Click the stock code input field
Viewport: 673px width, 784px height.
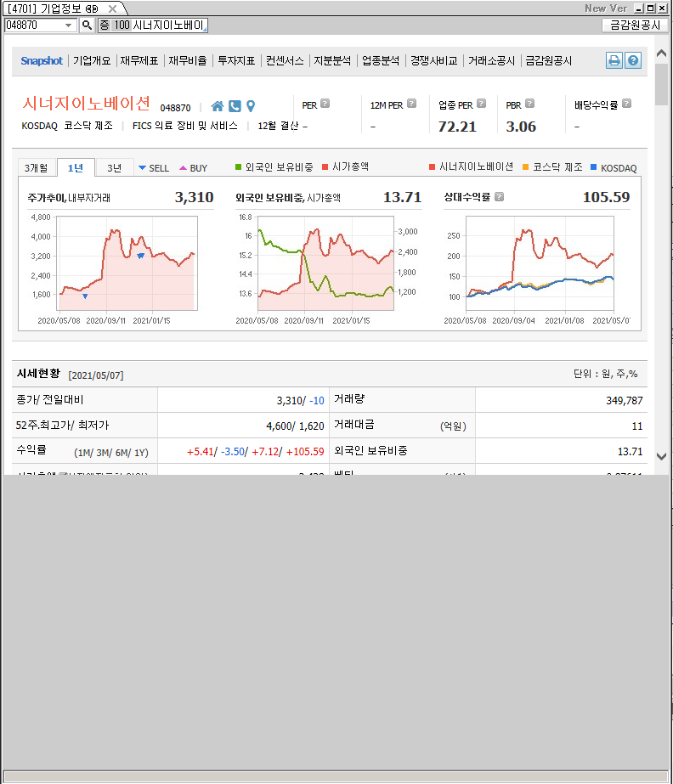pos(34,25)
